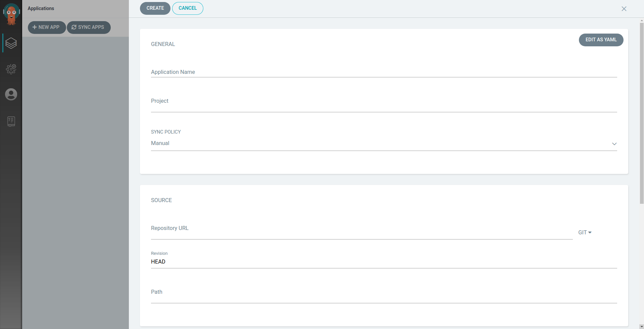Viewport: 644px width, 329px height.
Task: Click the Applications title text
Action: click(x=41, y=8)
